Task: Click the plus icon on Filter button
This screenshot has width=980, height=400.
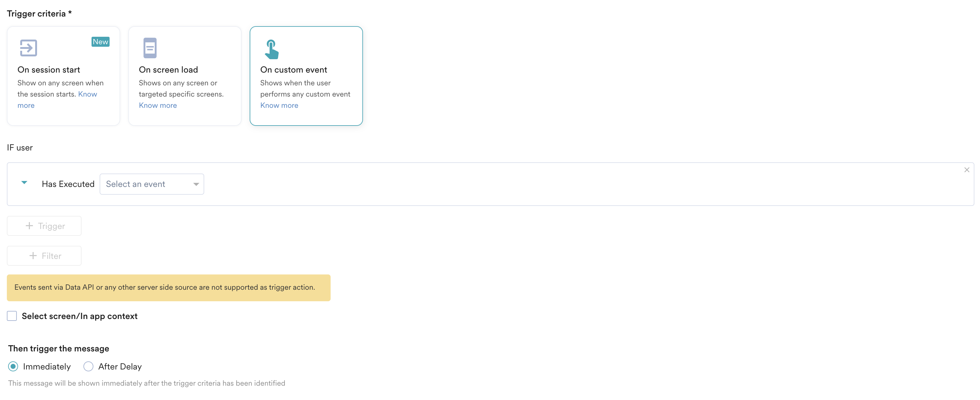Action: pos(33,256)
